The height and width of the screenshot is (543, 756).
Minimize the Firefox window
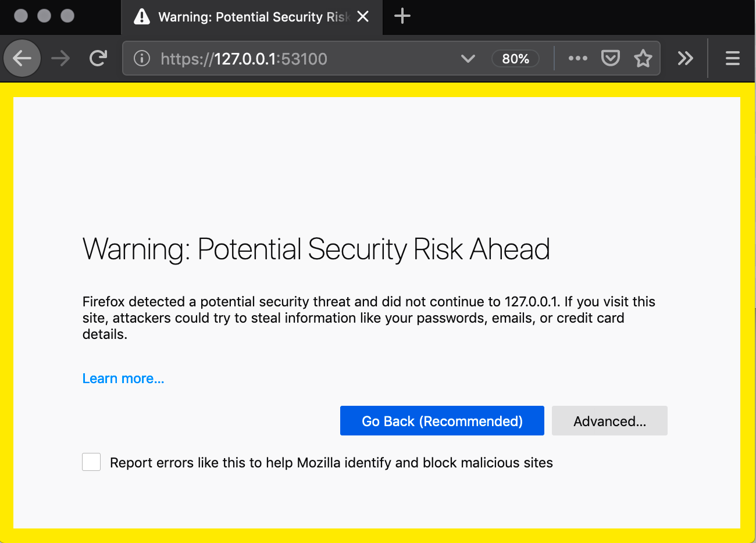[x=44, y=16]
